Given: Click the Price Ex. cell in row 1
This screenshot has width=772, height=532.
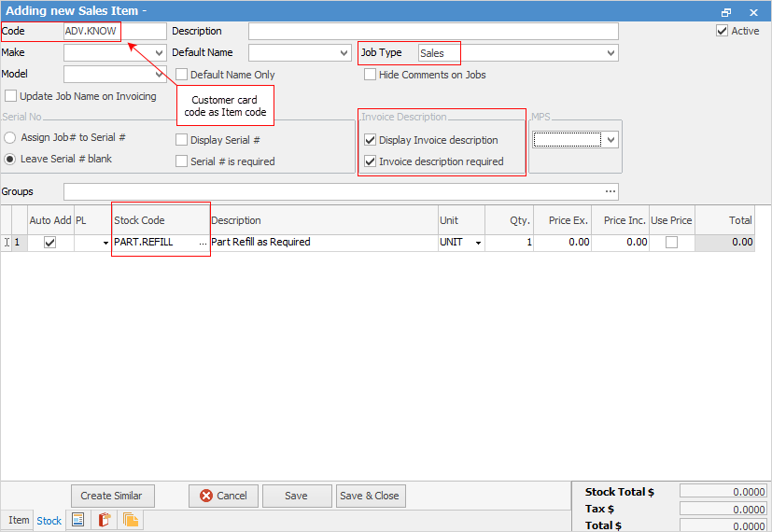Looking at the screenshot, I should [x=562, y=242].
